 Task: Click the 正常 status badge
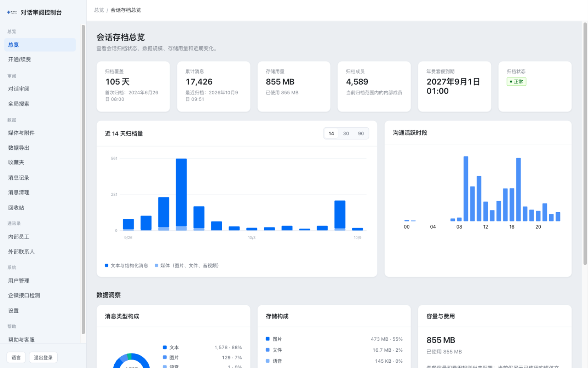point(517,82)
